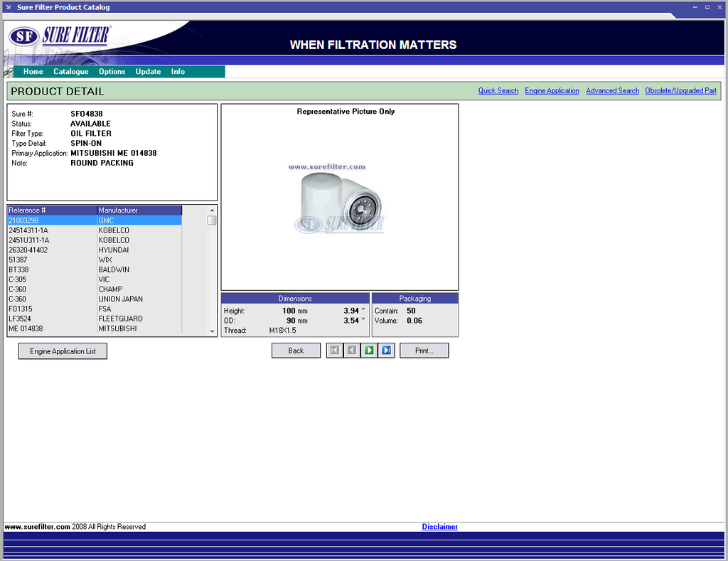
Task: Go to the next record
Action: [x=369, y=351]
